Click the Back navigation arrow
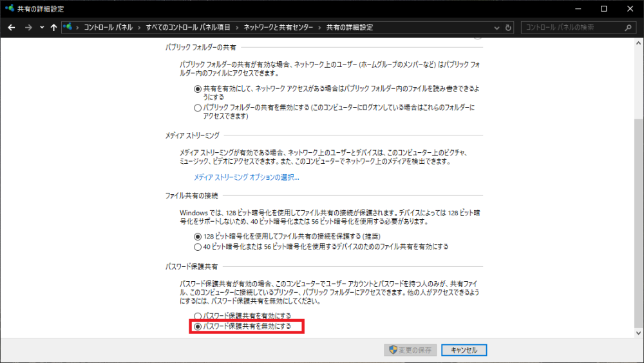This screenshot has width=644, height=363. click(x=12, y=28)
